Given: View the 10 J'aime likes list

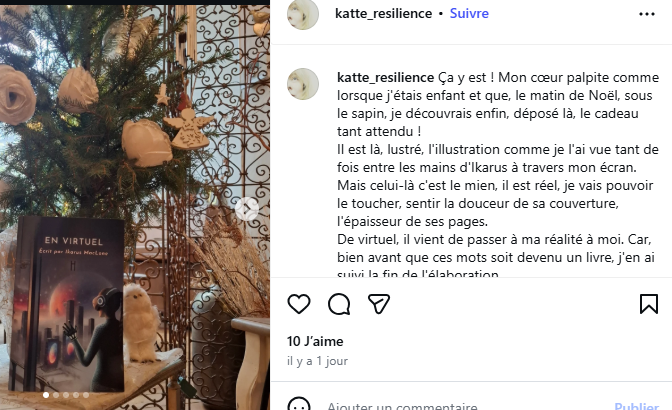Looking at the screenshot, I should (x=315, y=341).
